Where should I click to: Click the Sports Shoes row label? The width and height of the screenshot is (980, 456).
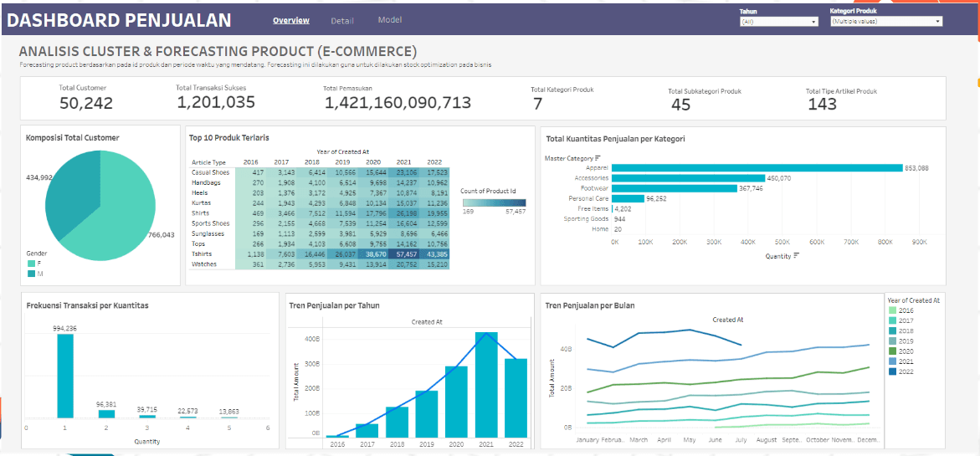[x=211, y=223]
